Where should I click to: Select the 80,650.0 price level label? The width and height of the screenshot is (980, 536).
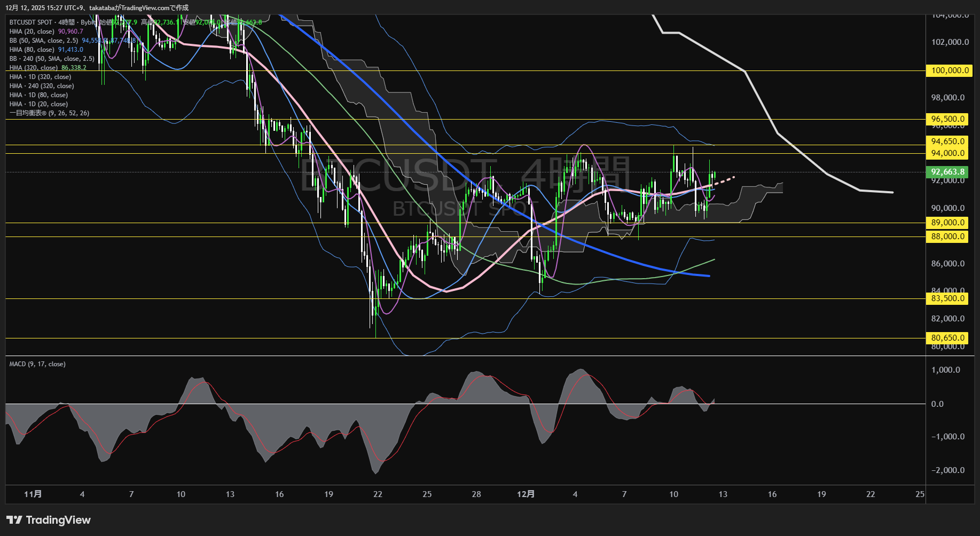pyautogui.click(x=947, y=338)
